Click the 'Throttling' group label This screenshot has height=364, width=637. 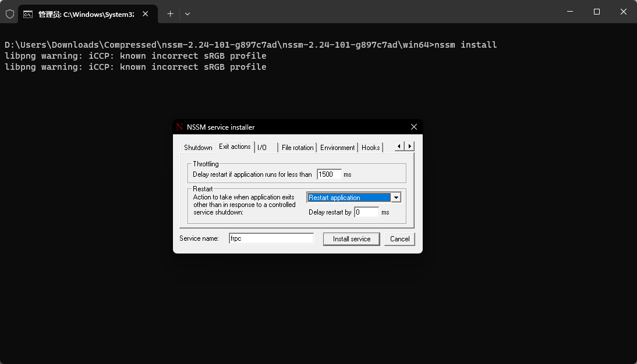tap(206, 164)
